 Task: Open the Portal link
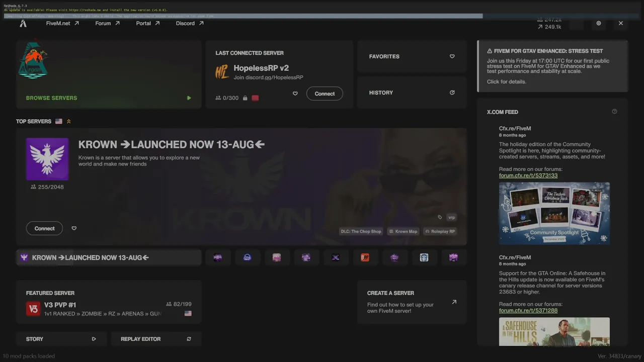click(x=148, y=23)
